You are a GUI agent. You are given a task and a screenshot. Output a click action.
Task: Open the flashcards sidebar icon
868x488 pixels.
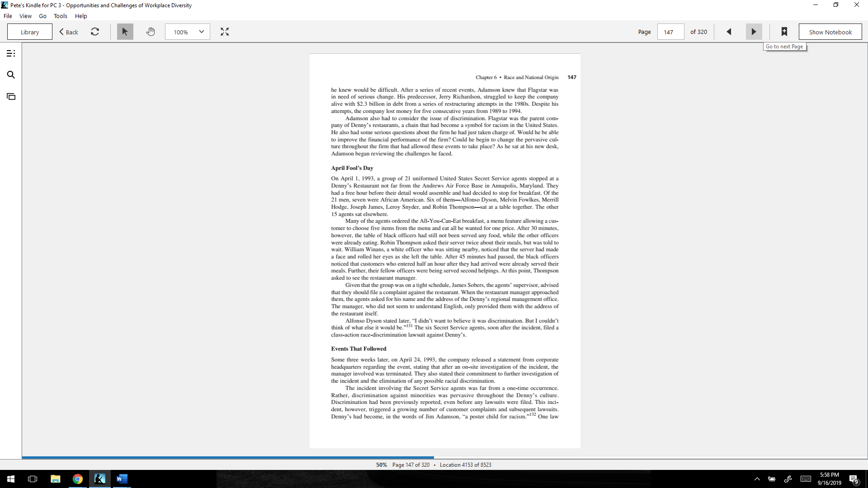[x=11, y=96]
